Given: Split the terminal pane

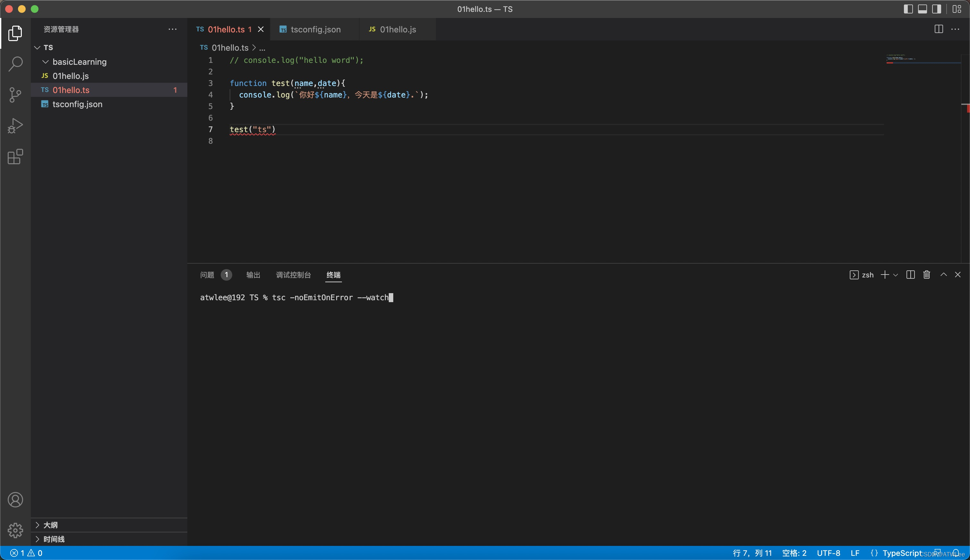Looking at the screenshot, I should (x=910, y=275).
